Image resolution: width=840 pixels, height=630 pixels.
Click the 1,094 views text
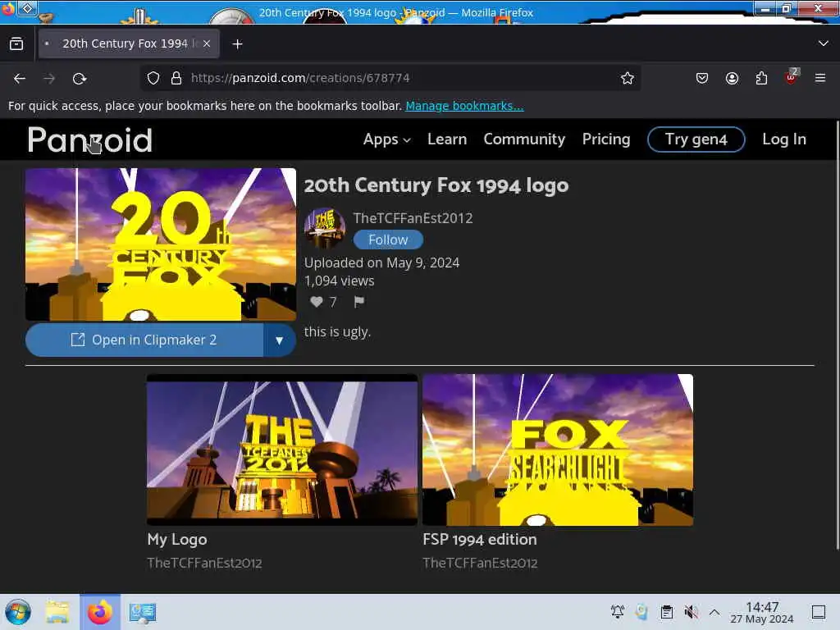[x=339, y=281]
